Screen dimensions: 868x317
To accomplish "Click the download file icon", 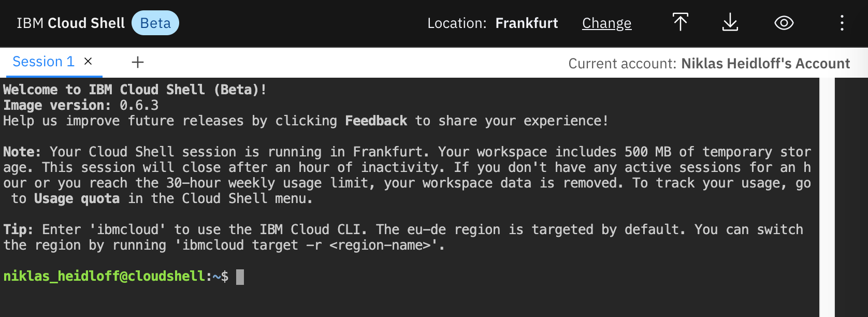I will coord(730,23).
